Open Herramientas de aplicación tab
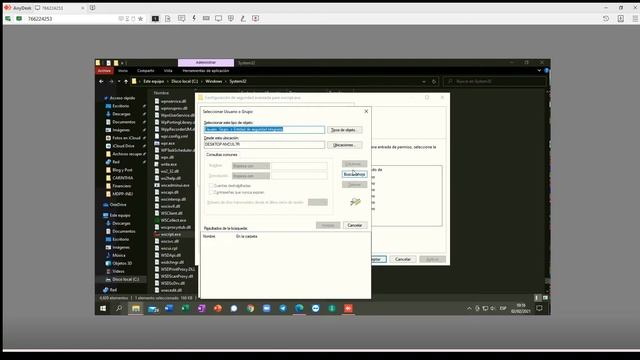 coord(206,71)
